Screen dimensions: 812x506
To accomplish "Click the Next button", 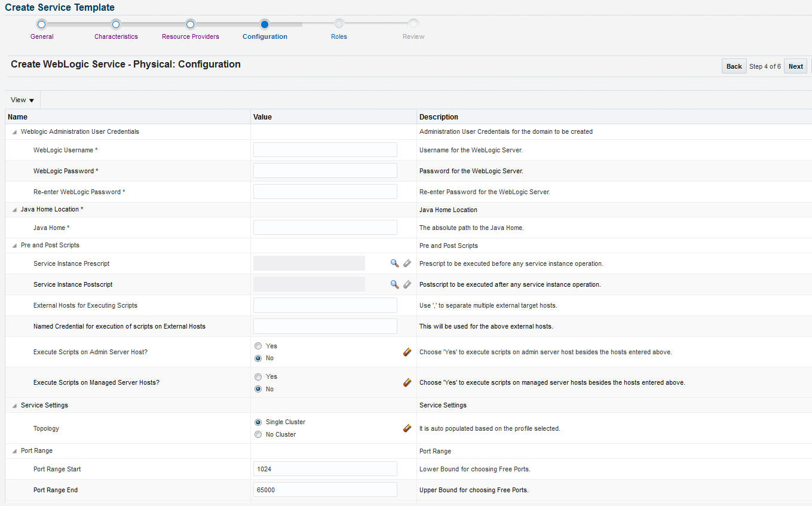I will (x=796, y=66).
